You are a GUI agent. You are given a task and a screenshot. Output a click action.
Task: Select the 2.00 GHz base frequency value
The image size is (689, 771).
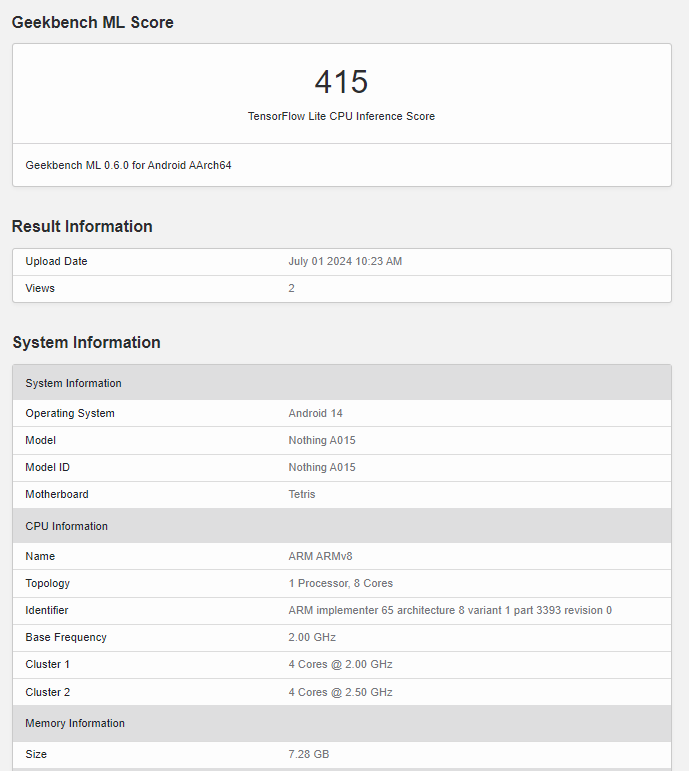point(312,638)
